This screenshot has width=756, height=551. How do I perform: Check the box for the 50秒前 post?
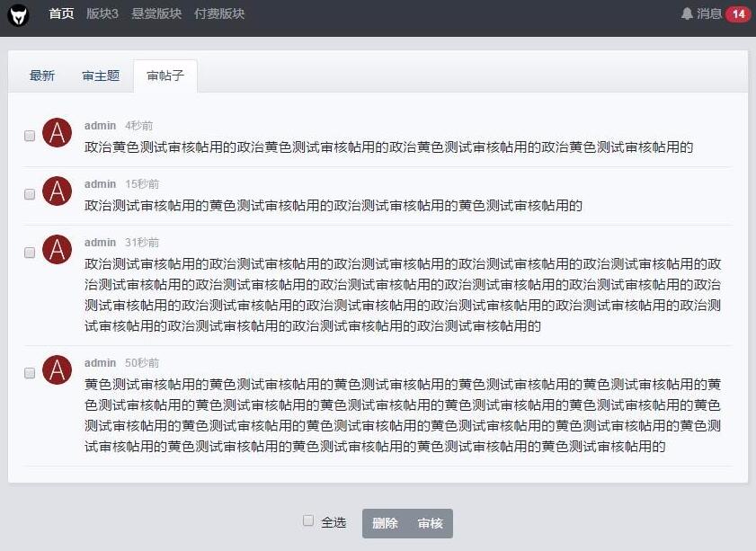(30, 373)
